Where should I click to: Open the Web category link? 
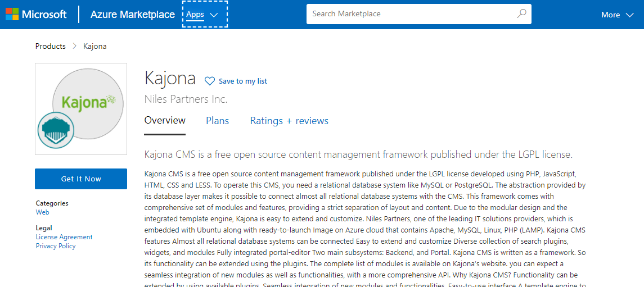43,212
